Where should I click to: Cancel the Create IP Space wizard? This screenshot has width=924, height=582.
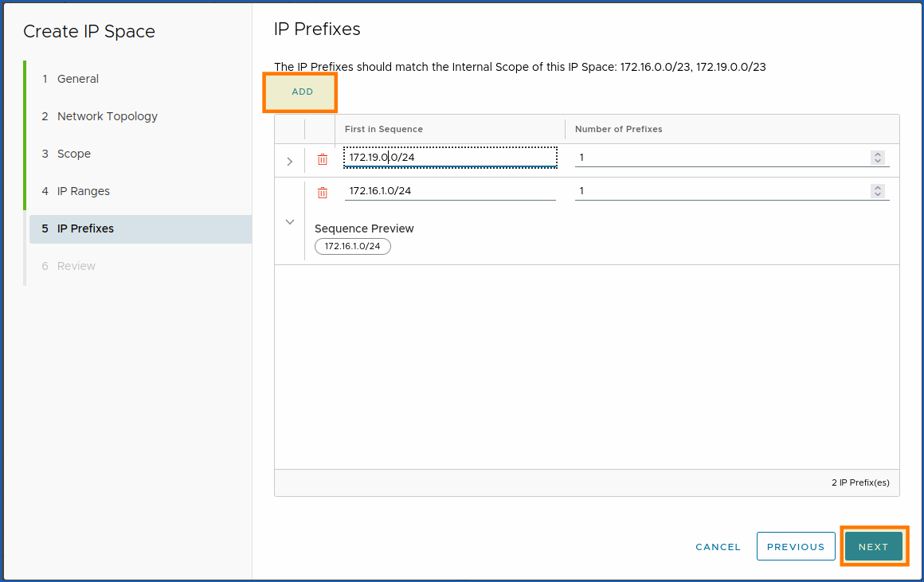point(717,547)
